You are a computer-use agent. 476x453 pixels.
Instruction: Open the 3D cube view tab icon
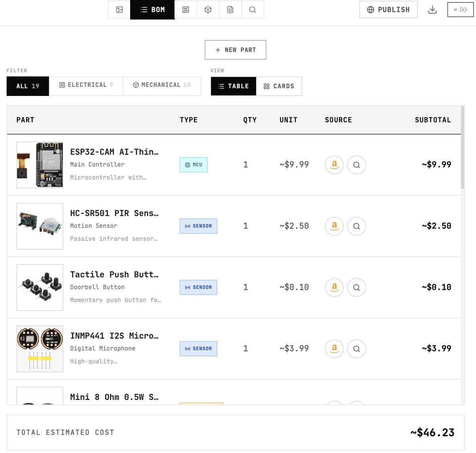[x=208, y=10]
